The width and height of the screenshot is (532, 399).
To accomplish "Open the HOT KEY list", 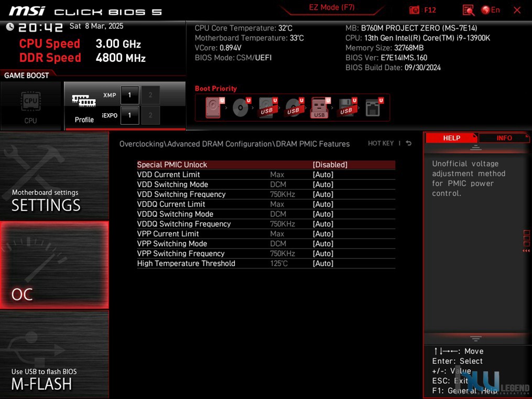I will pos(381,143).
